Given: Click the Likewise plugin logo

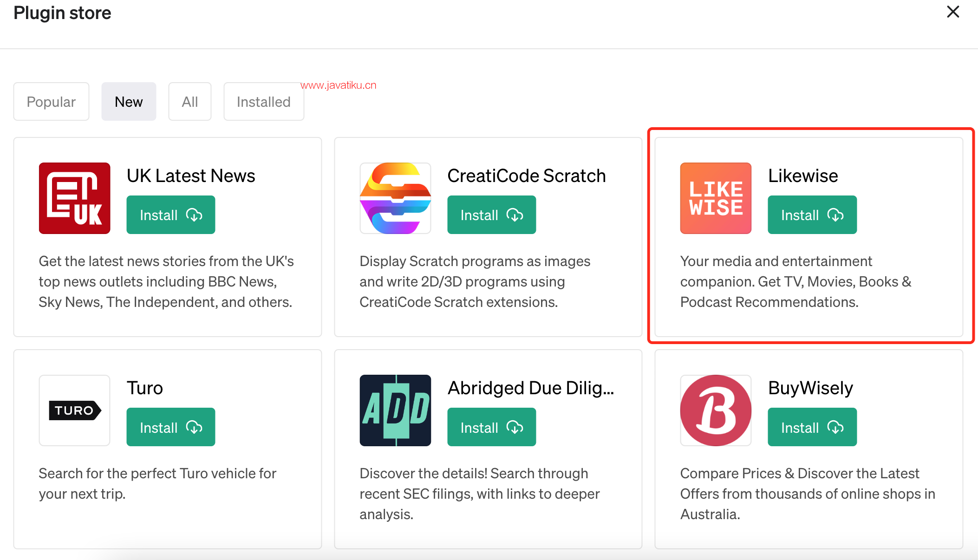Looking at the screenshot, I should click(716, 198).
